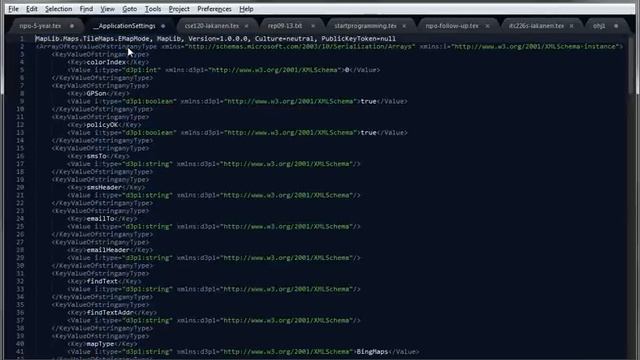Click the emailHeader key text

click(x=108, y=250)
